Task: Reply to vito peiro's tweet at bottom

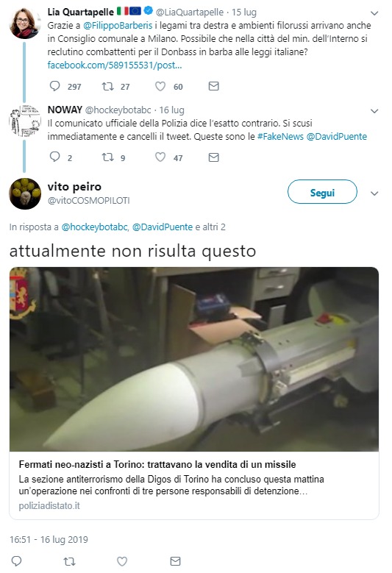Action: 17,561
